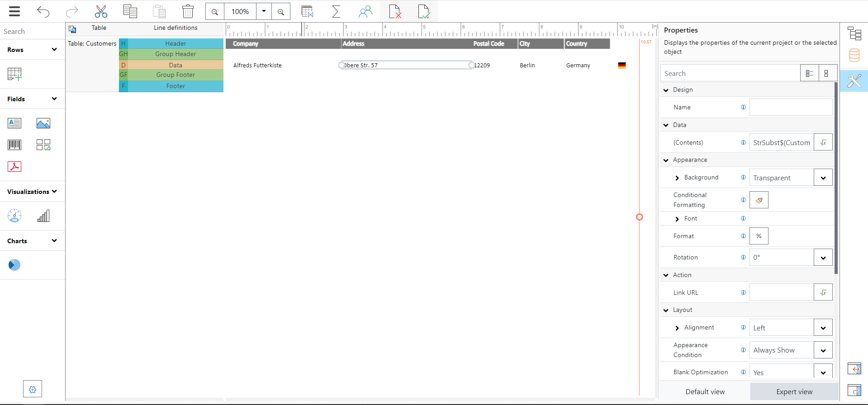Insert an image field
This screenshot has height=405, width=868.
tap(43, 123)
